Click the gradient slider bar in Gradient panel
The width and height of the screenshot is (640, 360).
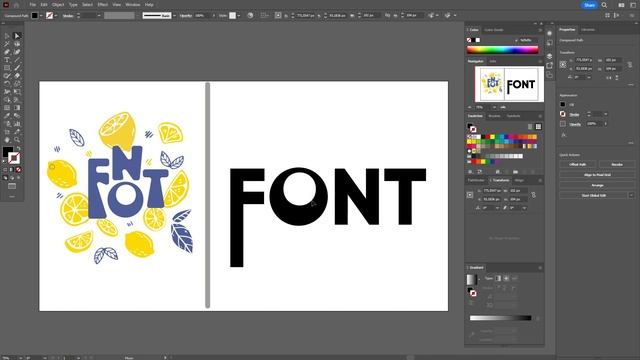tap(500, 318)
